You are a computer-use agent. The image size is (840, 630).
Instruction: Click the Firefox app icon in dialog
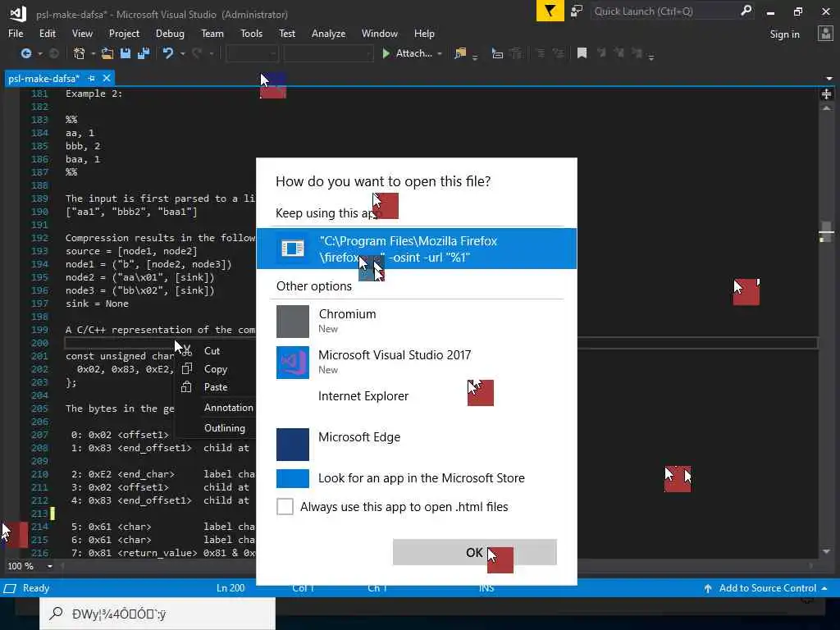click(x=293, y=248)
